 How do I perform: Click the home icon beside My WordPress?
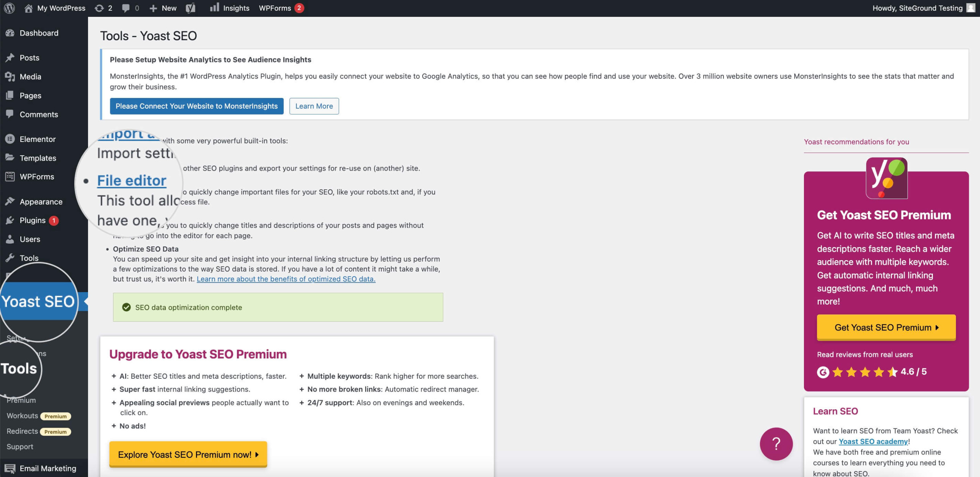(28, 8)
